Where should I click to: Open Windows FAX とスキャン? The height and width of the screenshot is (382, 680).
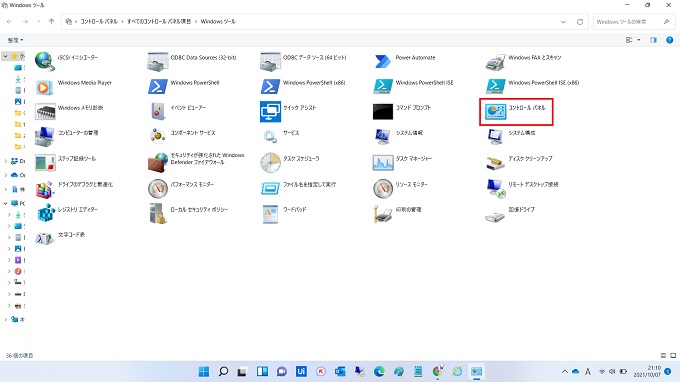pos(523,61)
